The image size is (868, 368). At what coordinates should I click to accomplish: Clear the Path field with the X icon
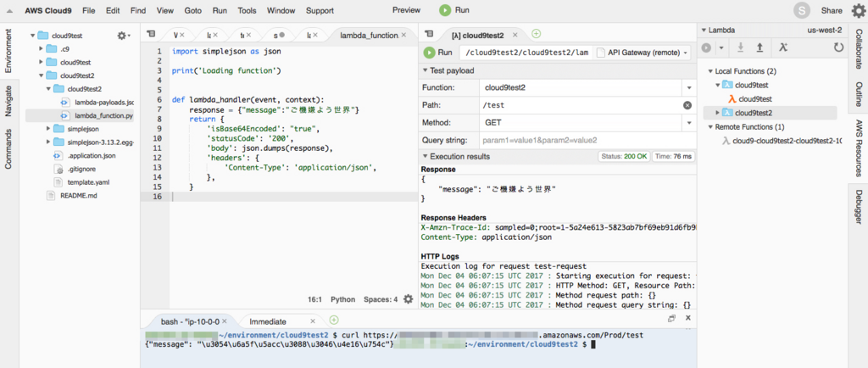(x=687, y=105)
